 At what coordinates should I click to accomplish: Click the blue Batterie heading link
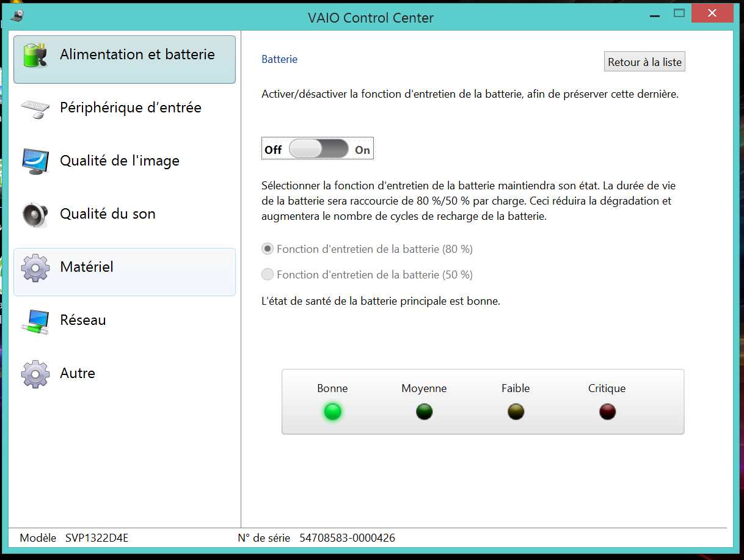(x=279, y=59)
